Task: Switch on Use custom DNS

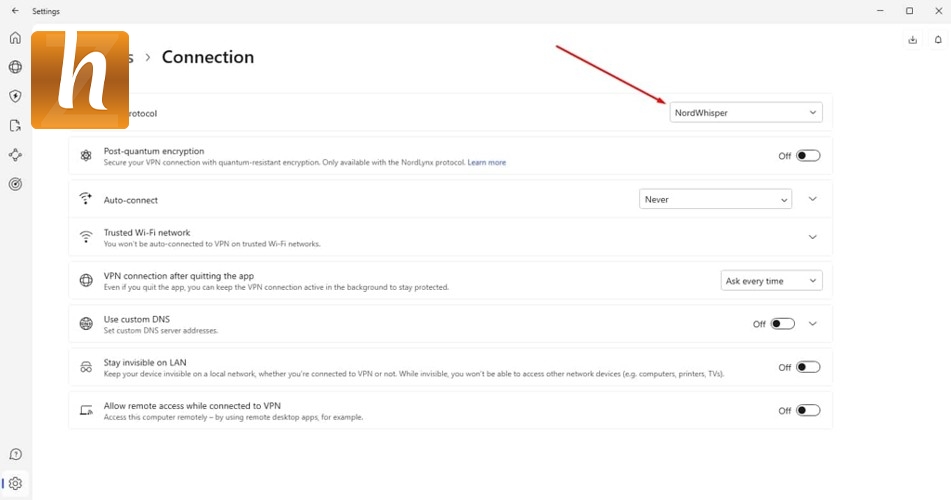Action: pos(782,324)
